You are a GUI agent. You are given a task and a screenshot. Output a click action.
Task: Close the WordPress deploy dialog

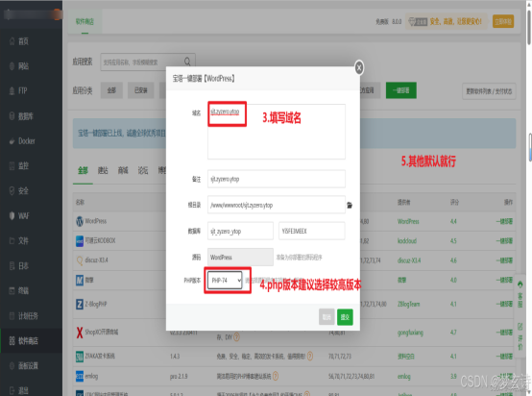[x=359, y=67]
